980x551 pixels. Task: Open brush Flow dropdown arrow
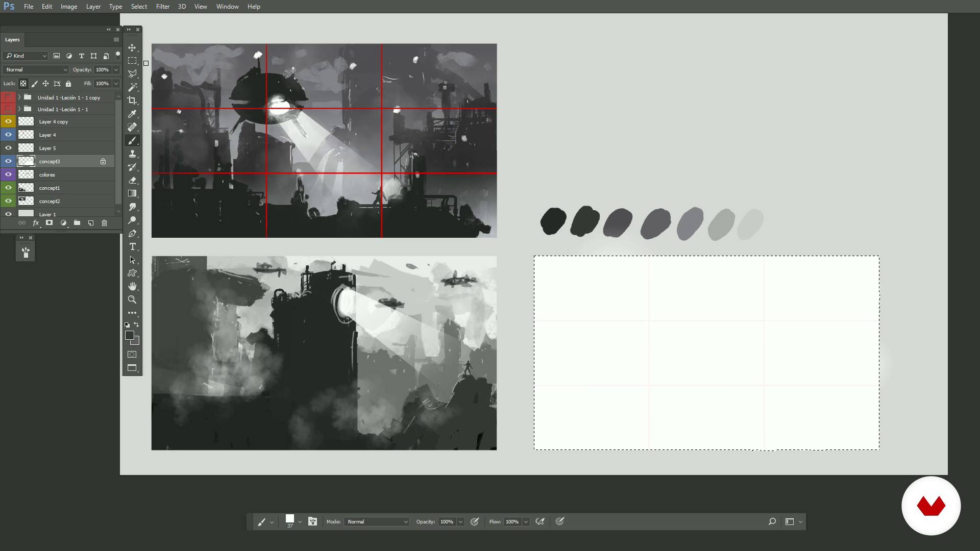click(526, 522)
